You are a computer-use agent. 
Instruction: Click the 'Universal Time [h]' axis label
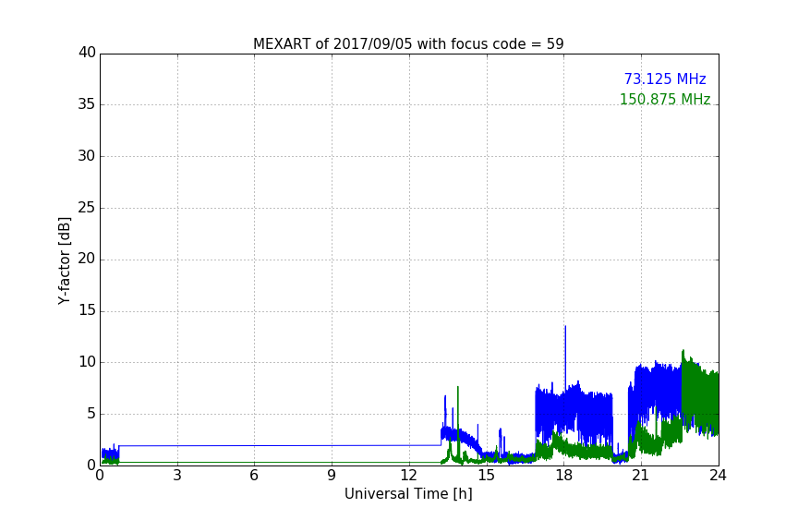(x=408, y=494)
